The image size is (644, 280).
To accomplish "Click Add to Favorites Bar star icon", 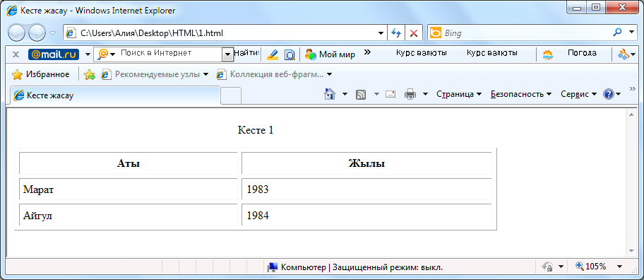I will [90, 74].
